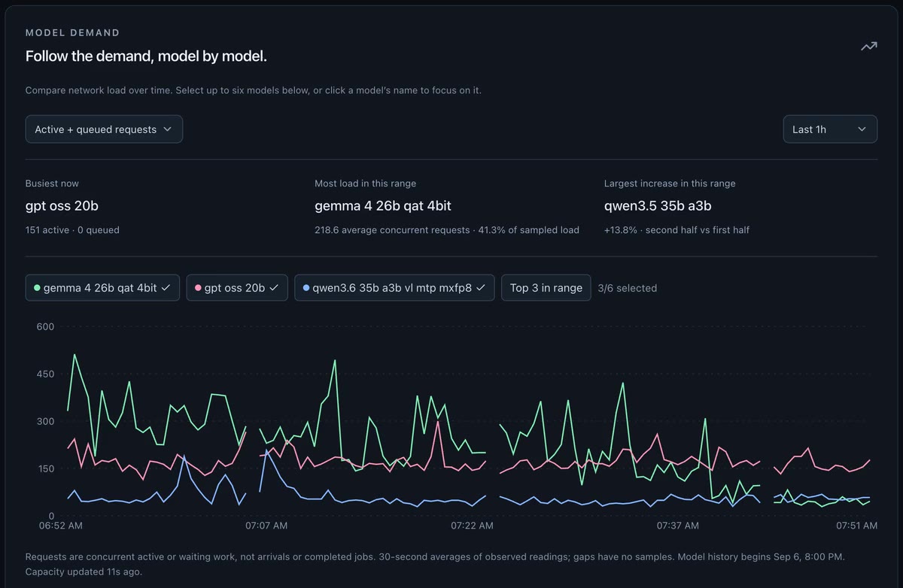
Task: Click the 07:51 AM x-axis label
Action: tap(856, 526)
